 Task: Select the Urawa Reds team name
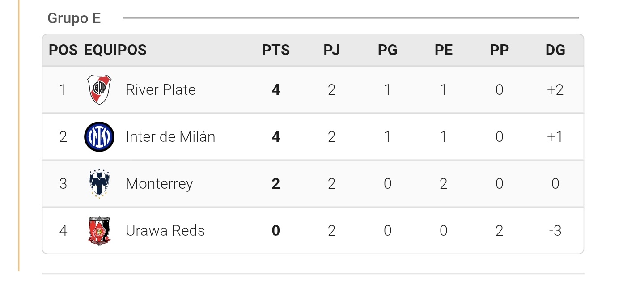[x=165, y=231]
